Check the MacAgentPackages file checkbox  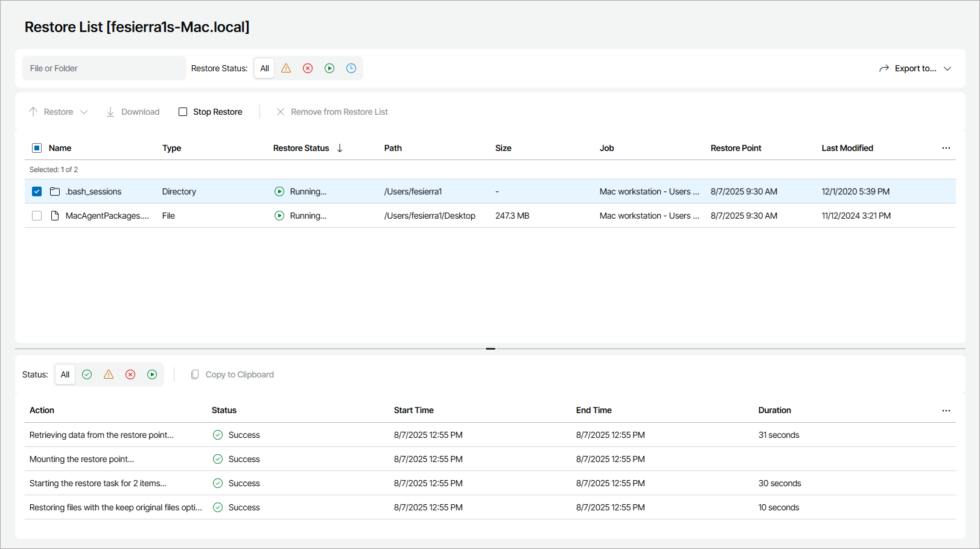click(x=37, y=216)
